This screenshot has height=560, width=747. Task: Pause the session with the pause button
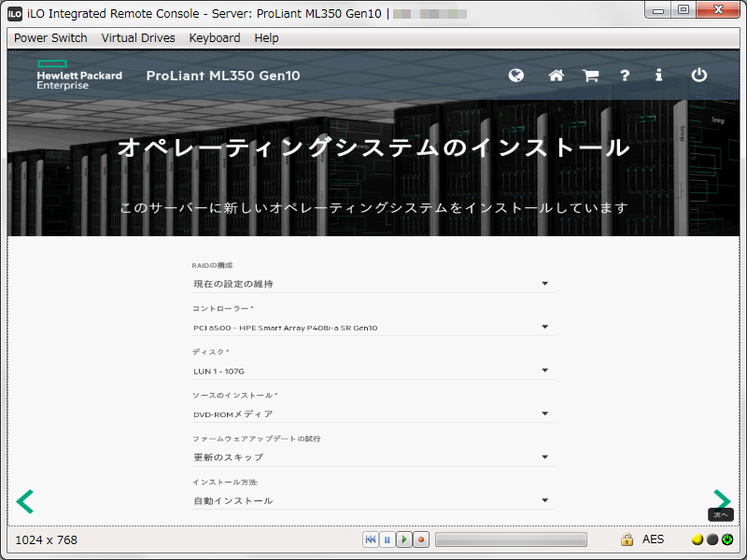(388, 539)
